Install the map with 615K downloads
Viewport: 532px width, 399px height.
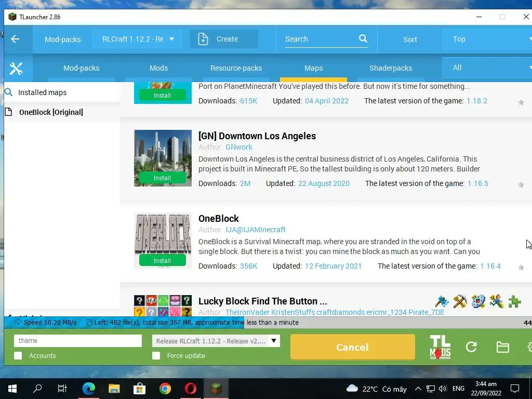click(x=162, y=96)
